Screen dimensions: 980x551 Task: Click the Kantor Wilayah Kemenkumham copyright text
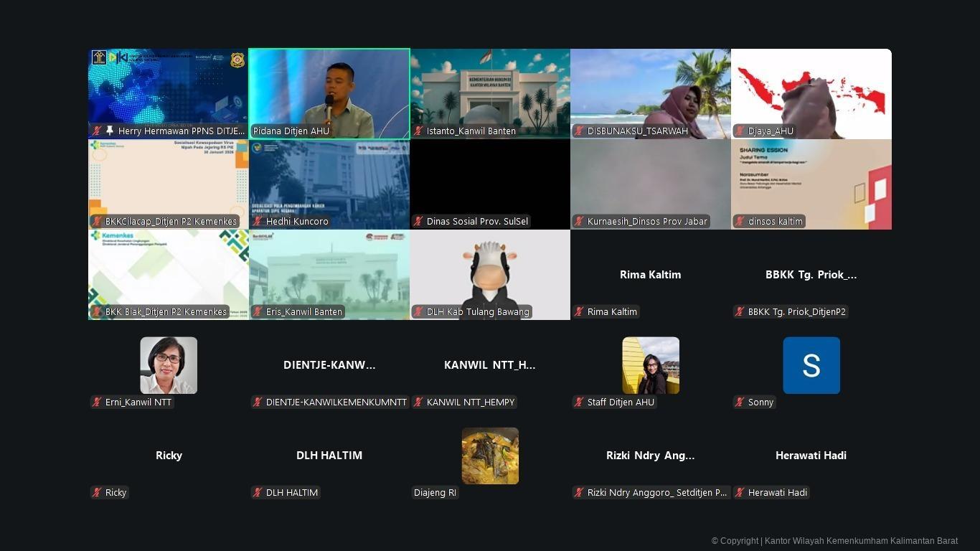pos(834,541)
